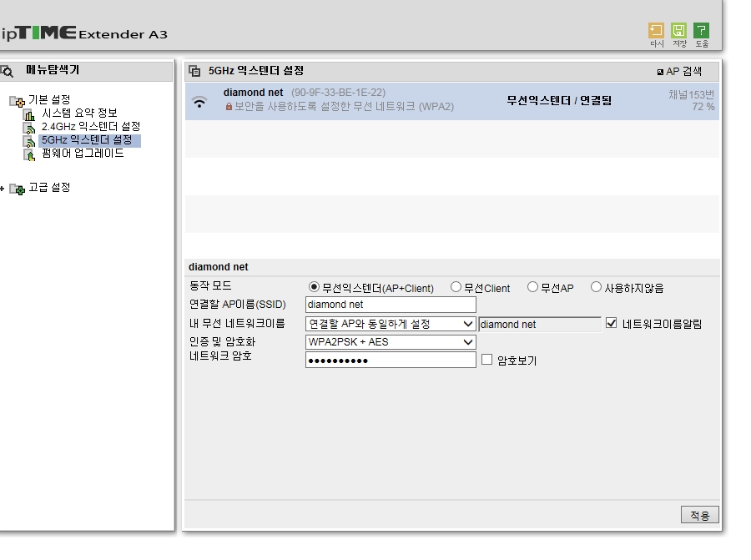Click the 무선익스텐더 / 연결됨 status text

click(x=559, y=101)
